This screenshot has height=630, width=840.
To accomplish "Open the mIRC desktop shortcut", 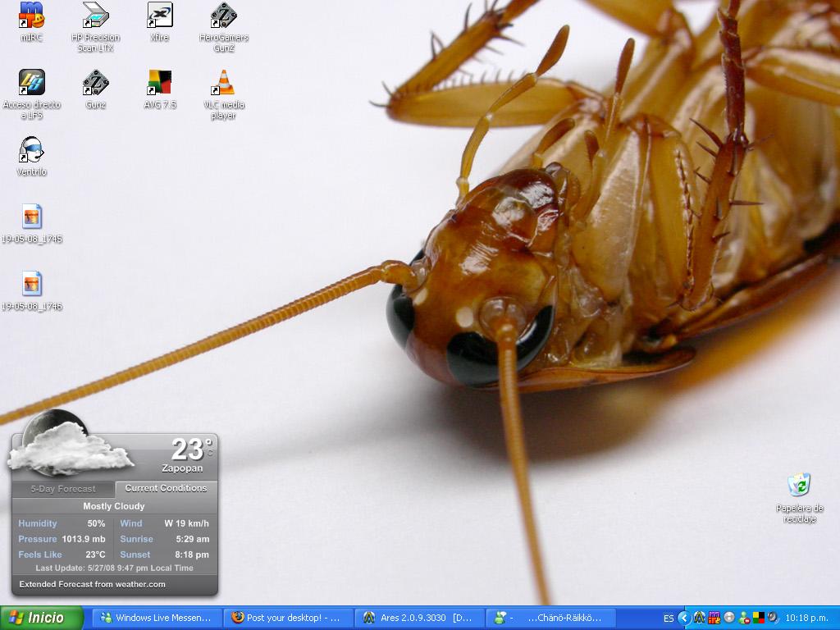I will (x=32, y=16).
